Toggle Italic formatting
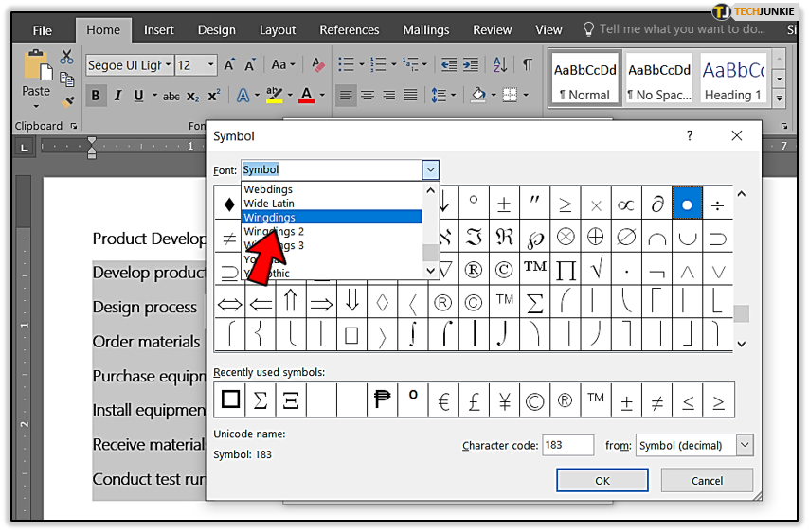Screen dimensions: 809x532 coord(117,96)
